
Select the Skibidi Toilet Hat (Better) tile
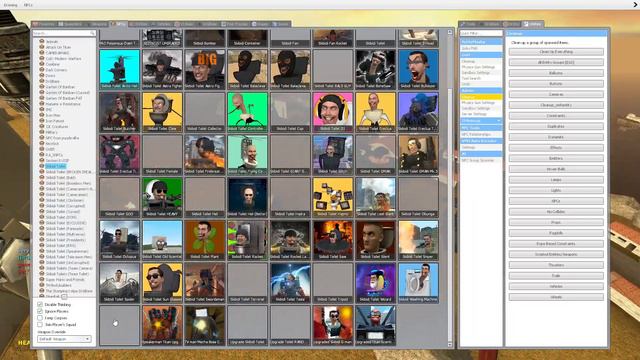pos(247,197)
